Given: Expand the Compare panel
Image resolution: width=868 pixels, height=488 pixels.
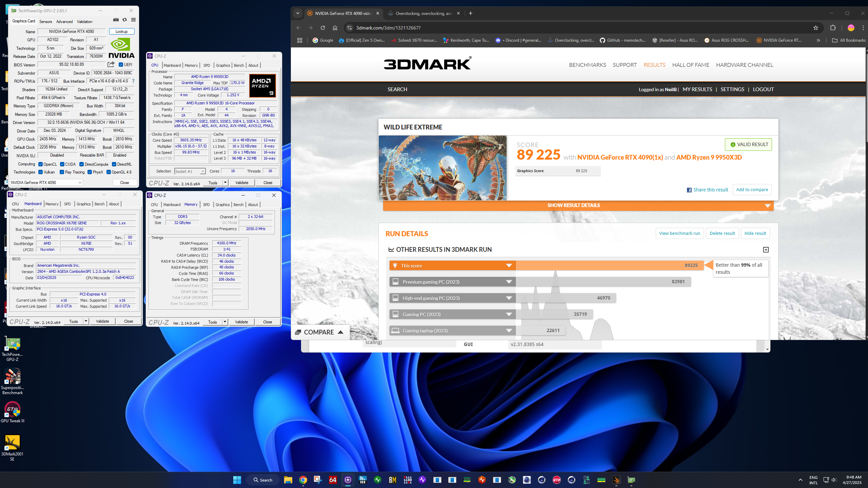Looking at the screenshot, I should (319, 332).
